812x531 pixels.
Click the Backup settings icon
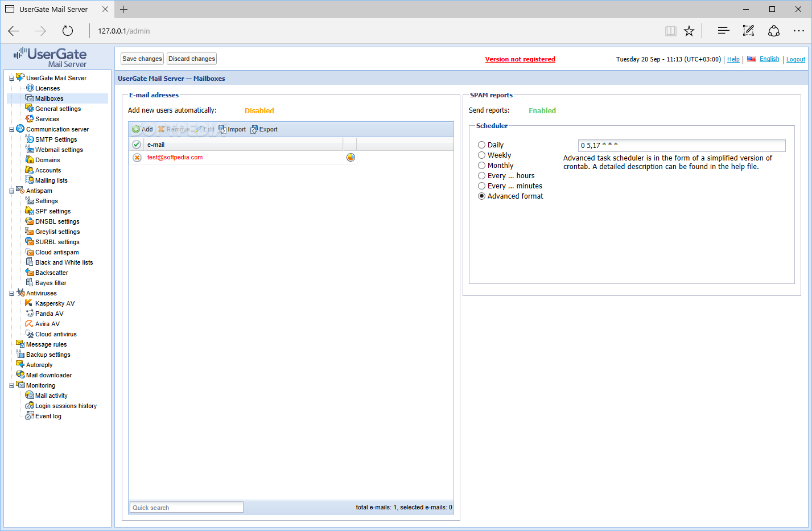tap(20, 354)
